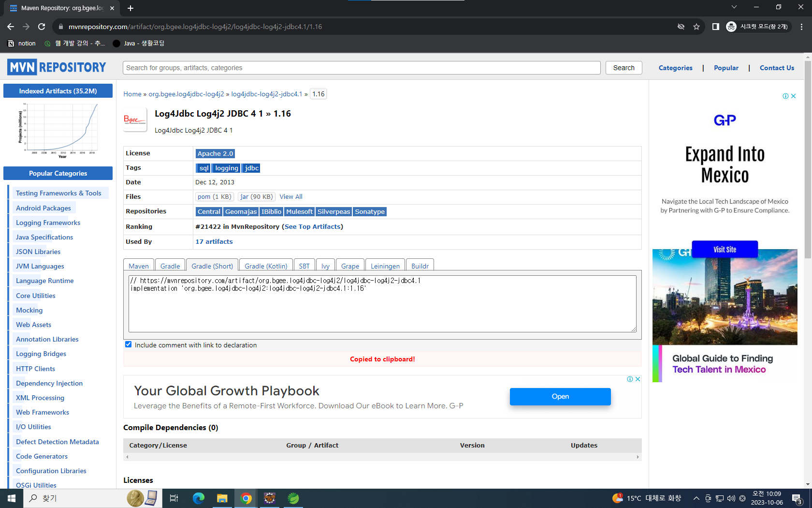Open Chrome's three-dot menu
812x508 pixels.
802,27
